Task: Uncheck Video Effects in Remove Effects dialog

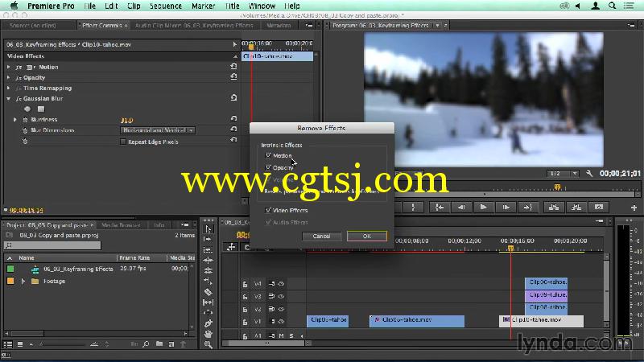Action: coord(268,210)
